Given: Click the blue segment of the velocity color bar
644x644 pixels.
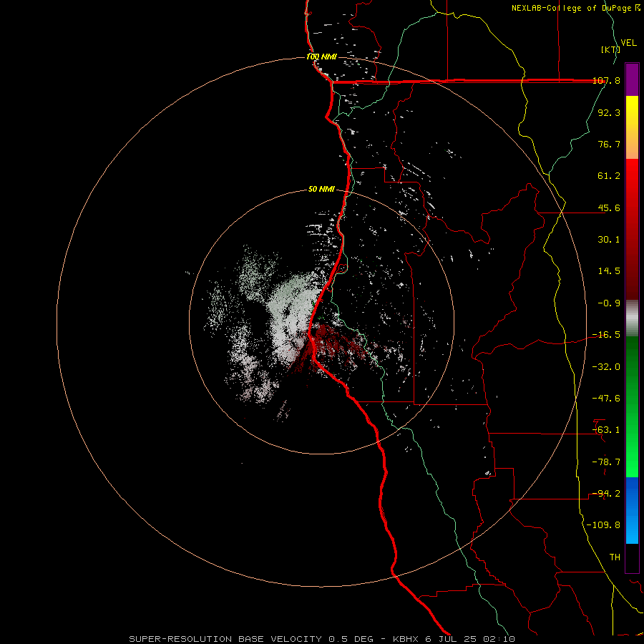Looking at the screenshot, I should point(632,510).
